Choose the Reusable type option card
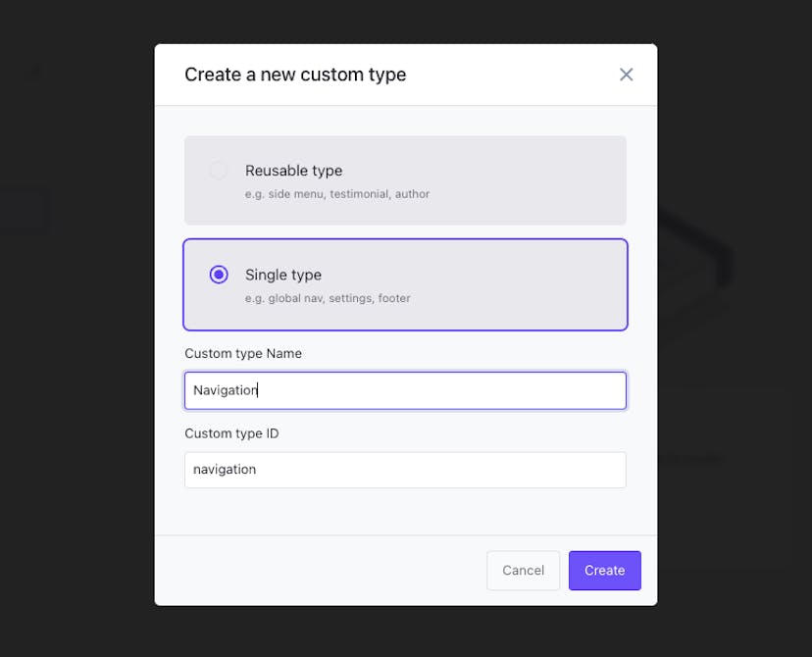812x657 pixels. [x=405, y=180]
